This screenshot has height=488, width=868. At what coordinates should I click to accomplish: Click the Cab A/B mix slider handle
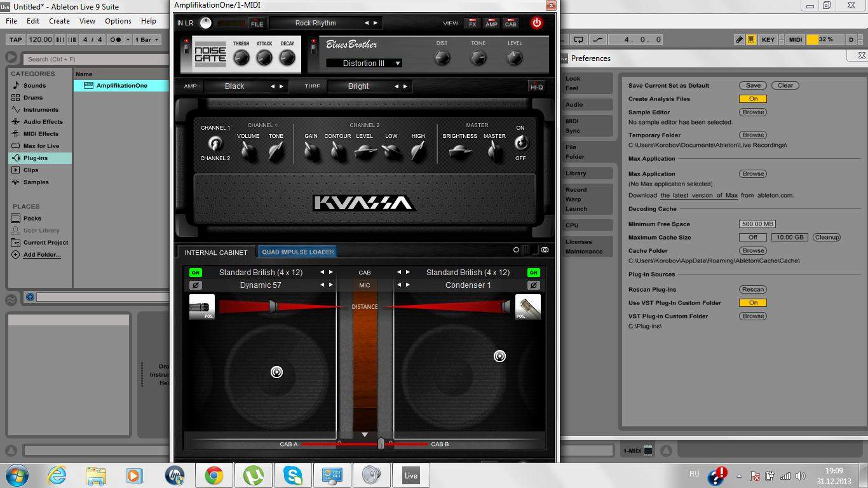(381, 444)
